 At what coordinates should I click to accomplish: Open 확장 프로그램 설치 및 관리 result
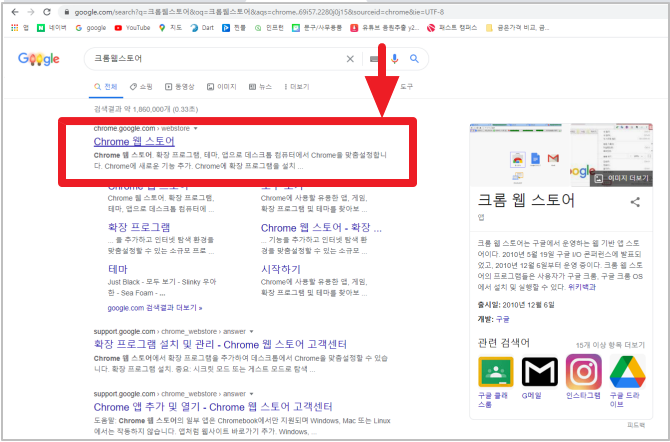[x=220, y=345]
